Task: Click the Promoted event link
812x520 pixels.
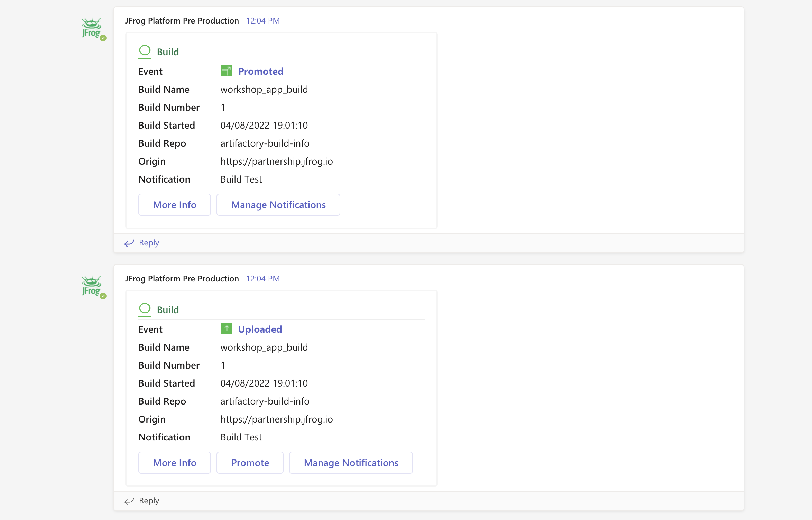Action: 261,71
